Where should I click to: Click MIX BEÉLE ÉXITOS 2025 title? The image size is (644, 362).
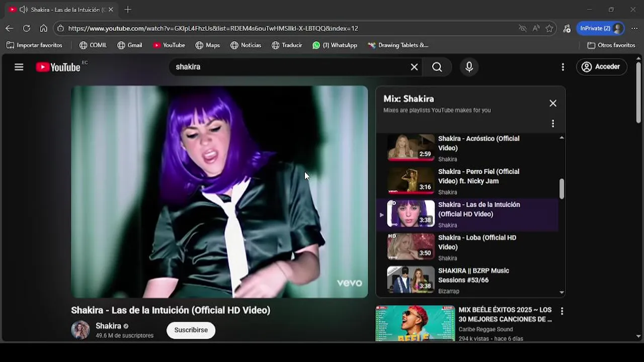505,314
